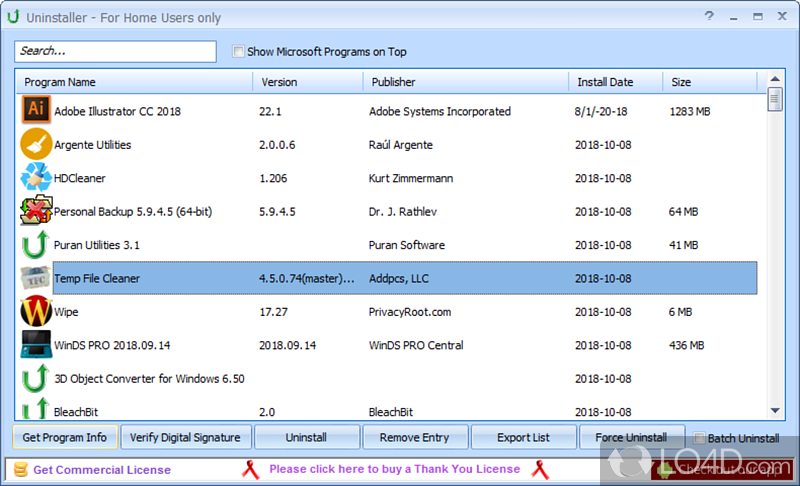The image size is (800, 486).
Task: Click the Uninstall button
Action: 306,438
